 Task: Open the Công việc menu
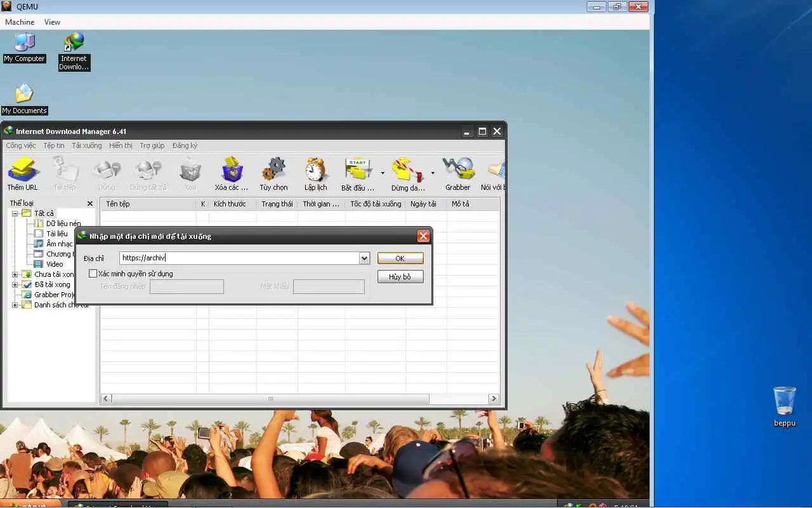click(21, 145)
